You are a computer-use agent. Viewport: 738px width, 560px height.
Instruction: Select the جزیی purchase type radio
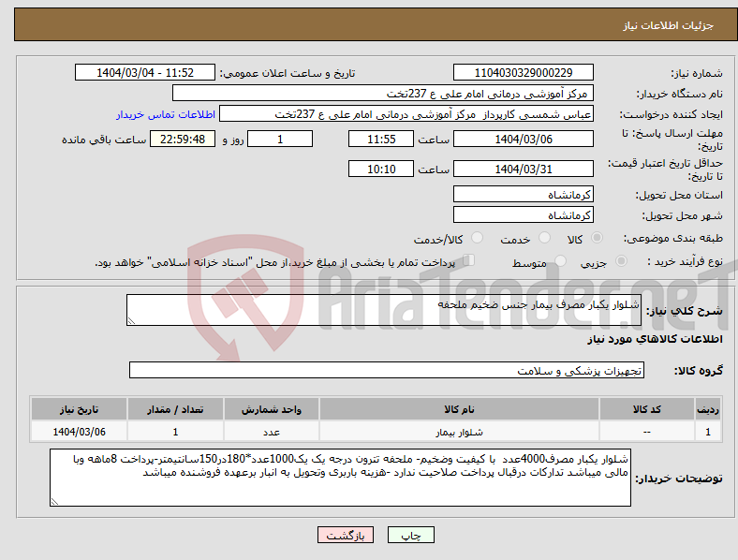click(x=621, y=260)
